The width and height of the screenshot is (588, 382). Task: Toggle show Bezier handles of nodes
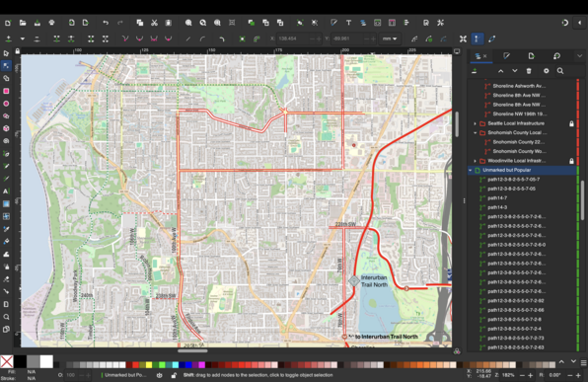477,38
